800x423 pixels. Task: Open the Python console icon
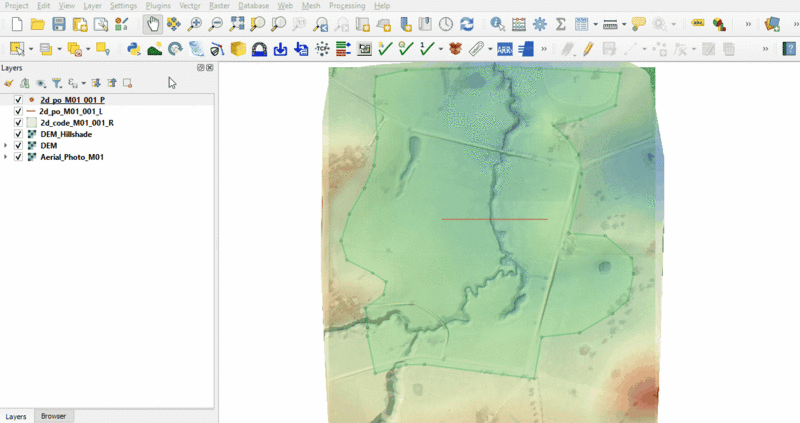(133, 48)
